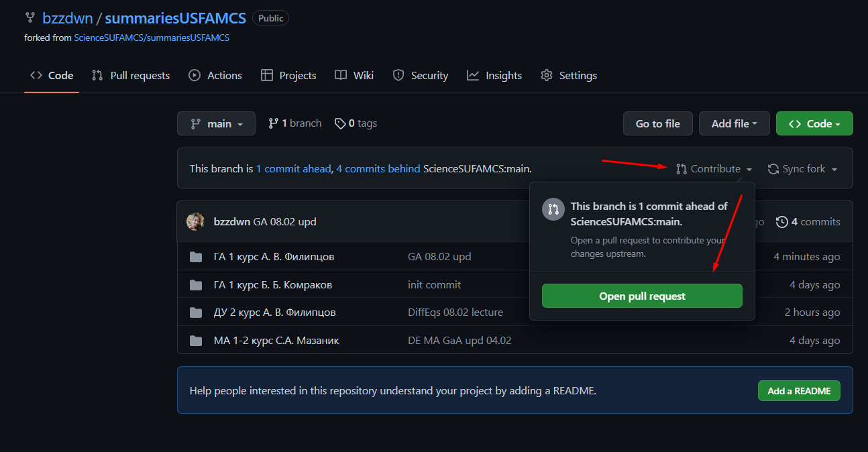The height and width of the screenshot is (452, 868).
Task: Click the pull request icon in Contribute popup
Action: pyautogui.click(x=553, y=209)
